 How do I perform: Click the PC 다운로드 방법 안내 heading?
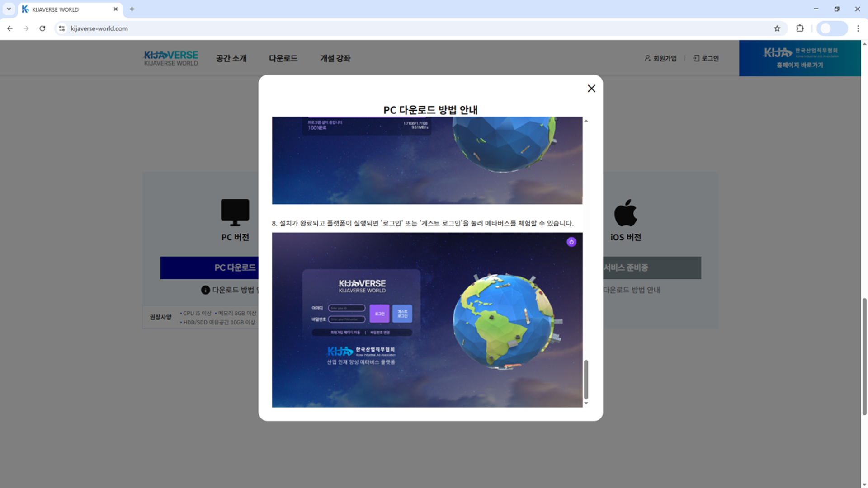(x=430, y=110)
